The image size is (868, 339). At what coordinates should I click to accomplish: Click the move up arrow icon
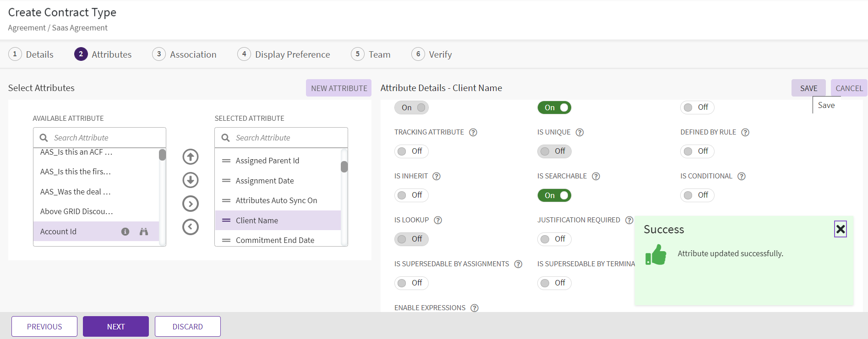click(191, 157)
